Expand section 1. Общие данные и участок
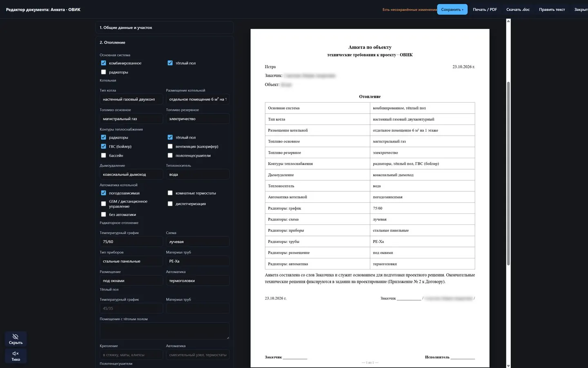 [x=165, y=27]
